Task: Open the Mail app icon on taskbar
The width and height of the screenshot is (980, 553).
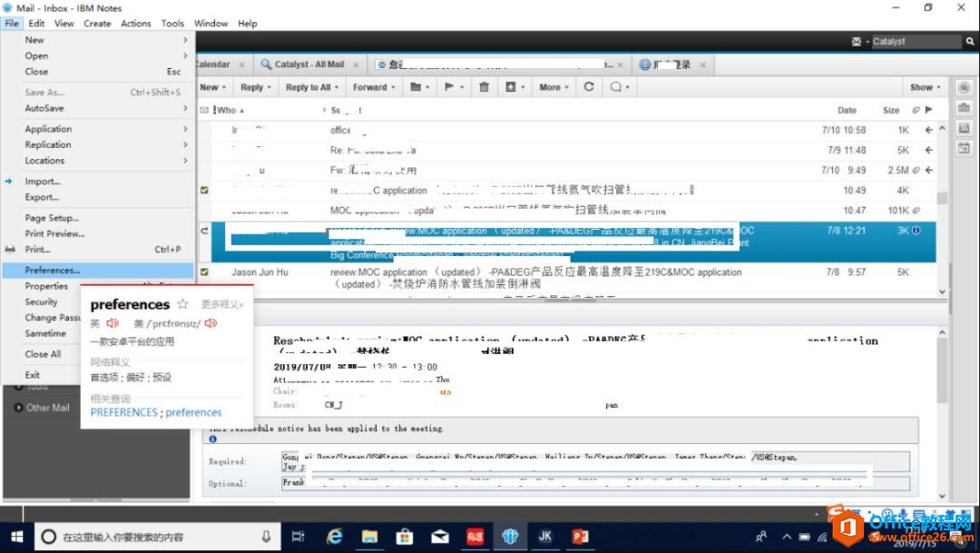Action: tap(440, 536)
